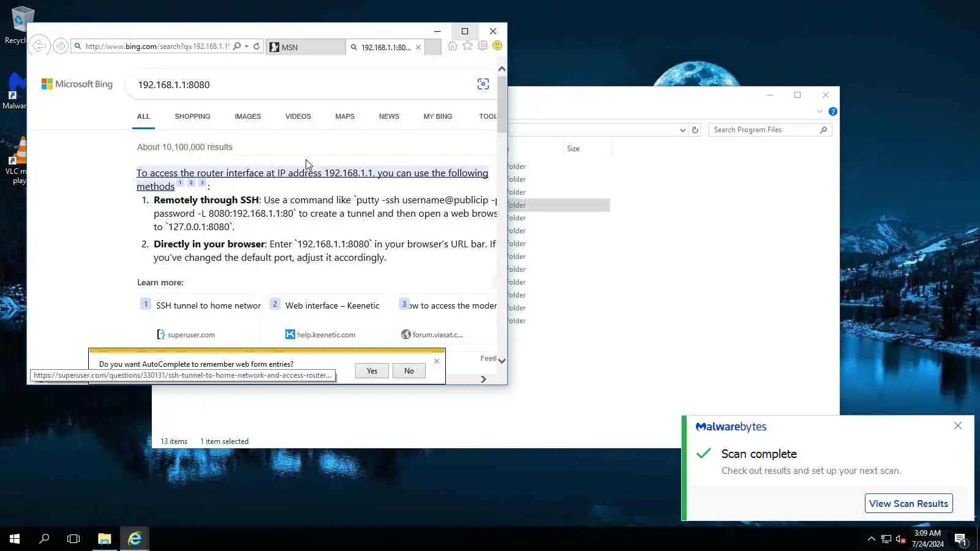This screenshot has height=551, width=980.
Task: Open taskbar Search
Action: (x=44, y=539)
